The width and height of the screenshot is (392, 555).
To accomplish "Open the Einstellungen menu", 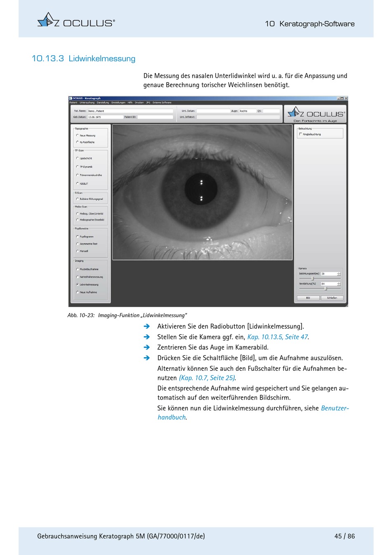I will tap(118, 102).
